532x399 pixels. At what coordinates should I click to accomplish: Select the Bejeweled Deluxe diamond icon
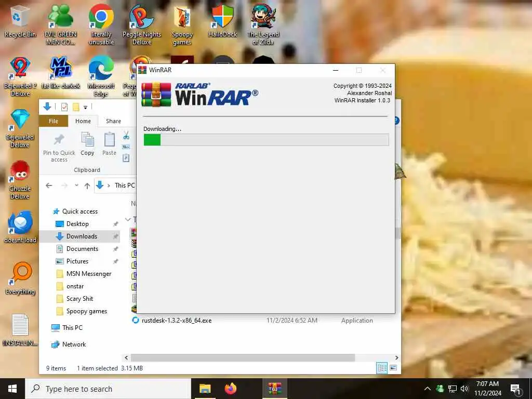pyautogui.click(x=20, y=128)
